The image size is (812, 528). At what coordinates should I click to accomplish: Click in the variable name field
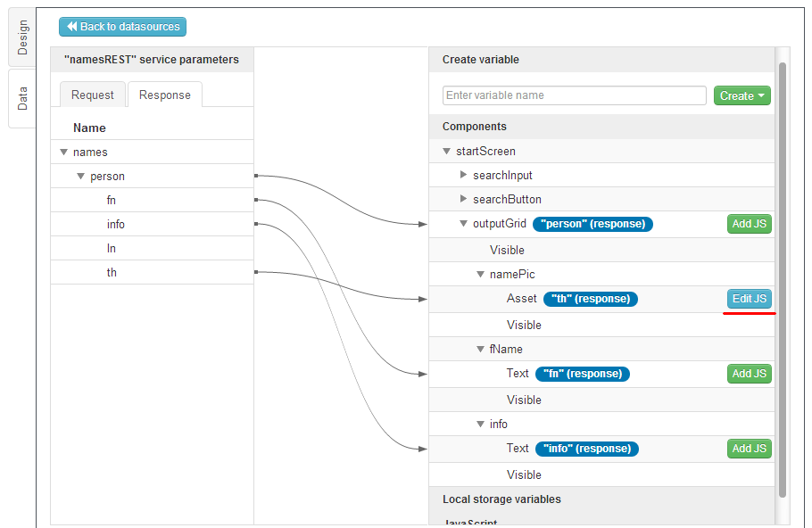coord(574,95)
